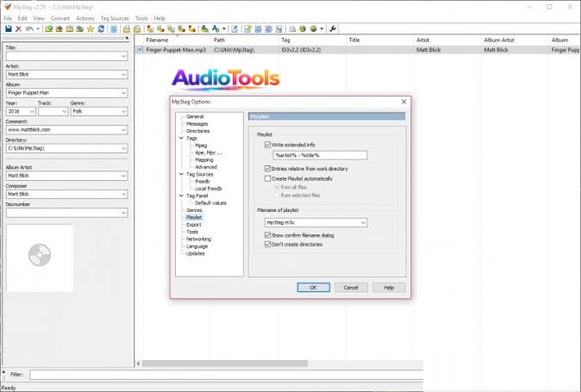Collapse the Tags tree node

181,138
